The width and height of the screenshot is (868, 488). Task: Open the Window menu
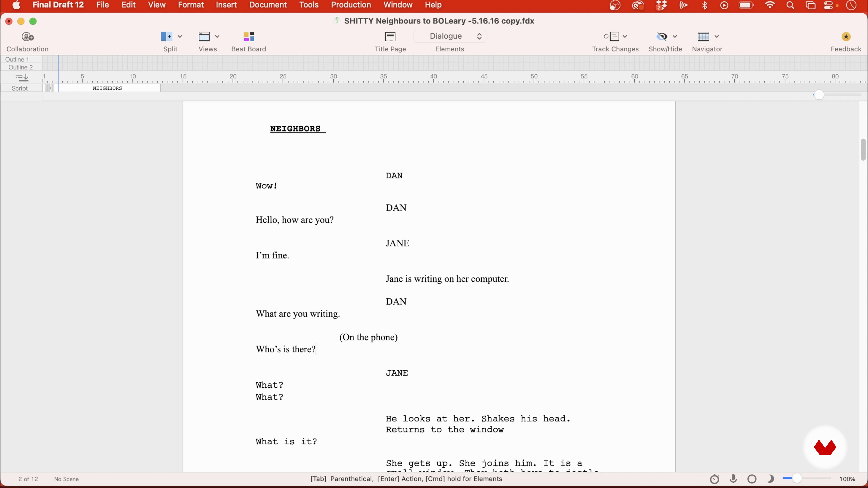click(x=398, y=5)
